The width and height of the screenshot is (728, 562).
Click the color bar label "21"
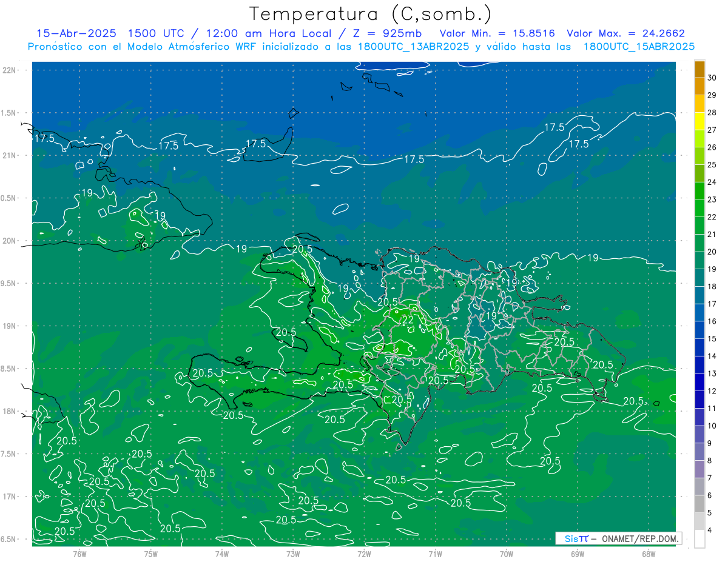pos(712,234)
